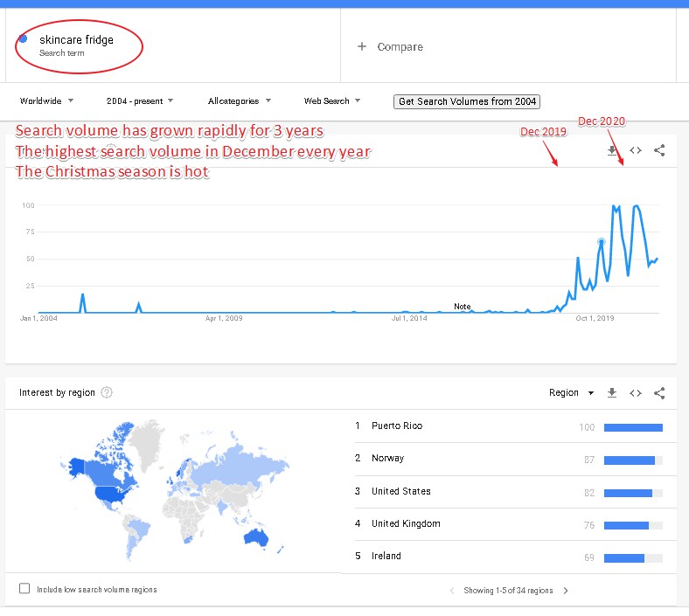The width and height of the screenshot is (689, 616).
Task: Share the interest over time chart
Action: pyautogui.click(x=659, y=150)
